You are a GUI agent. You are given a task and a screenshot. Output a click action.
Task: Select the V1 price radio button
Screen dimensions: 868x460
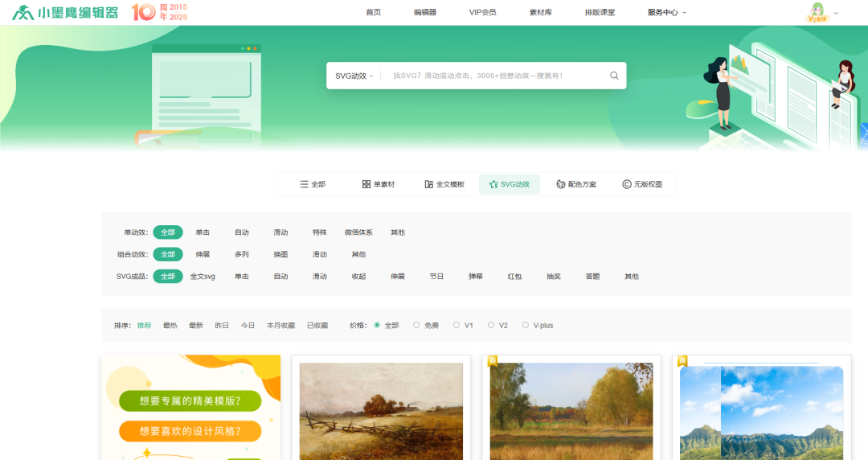pos(457,325)
